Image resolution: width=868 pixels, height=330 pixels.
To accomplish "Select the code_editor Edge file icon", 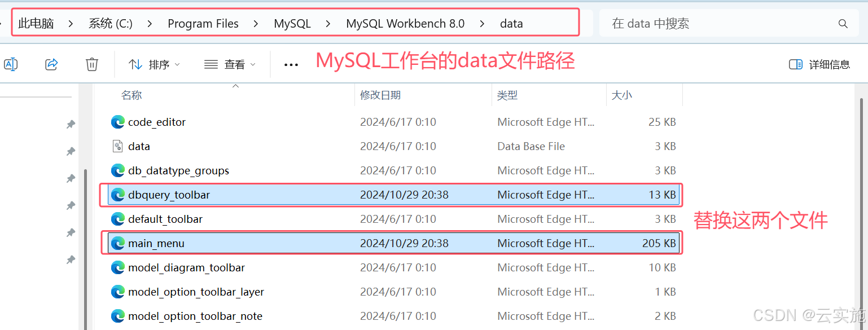I will click(117, 122).
